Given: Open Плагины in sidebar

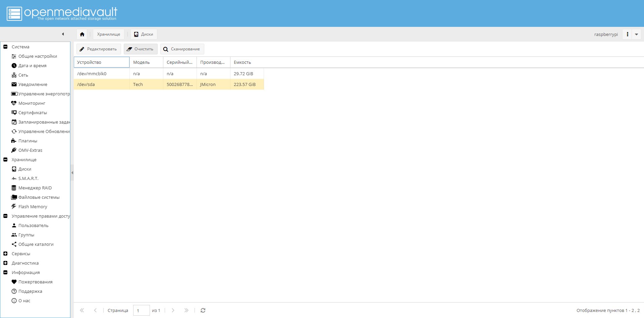Looking at the screenshot, I should point(28,141).
